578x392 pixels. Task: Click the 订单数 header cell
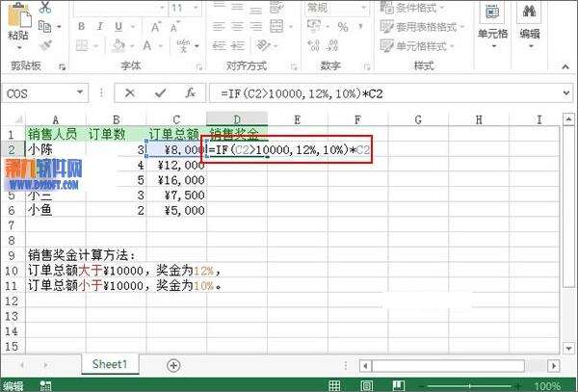point(116,135)
